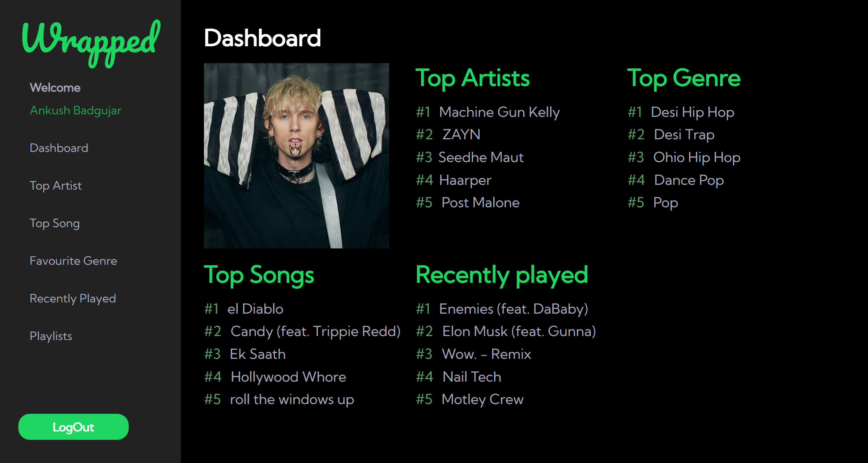Click the username Ankush Badgujar

tap(75, 110)
